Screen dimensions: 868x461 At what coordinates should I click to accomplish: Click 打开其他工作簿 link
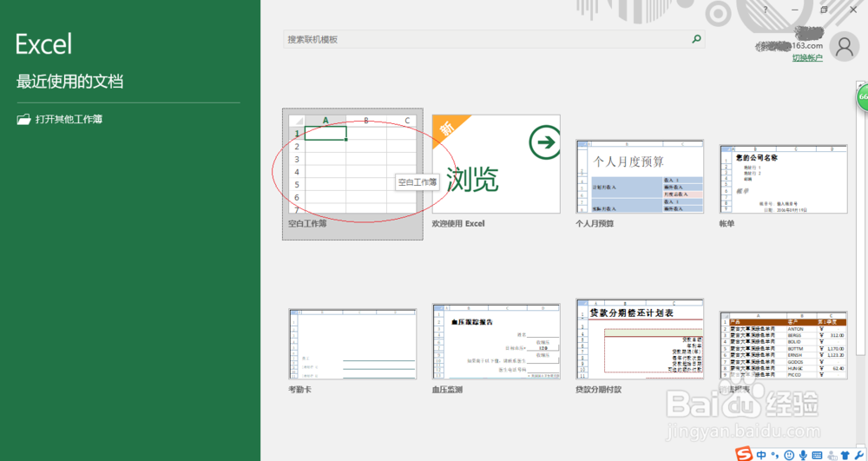click(69, 119)
